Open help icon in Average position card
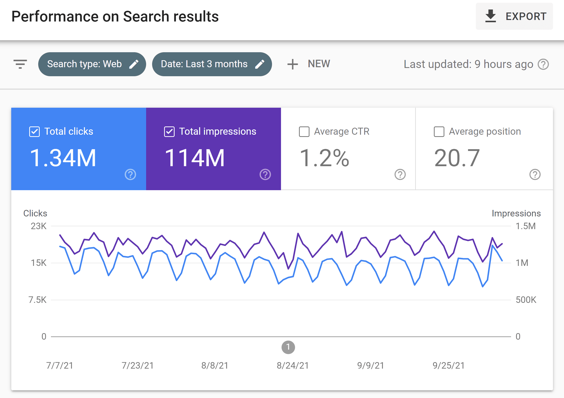The image size is (564, 398). click(x=535, y=175)
